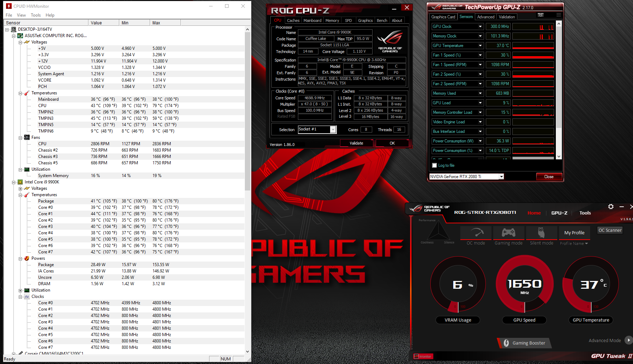Open GPU Tweak Tools tab
633x364 pixels.
(x=585, y=213)
